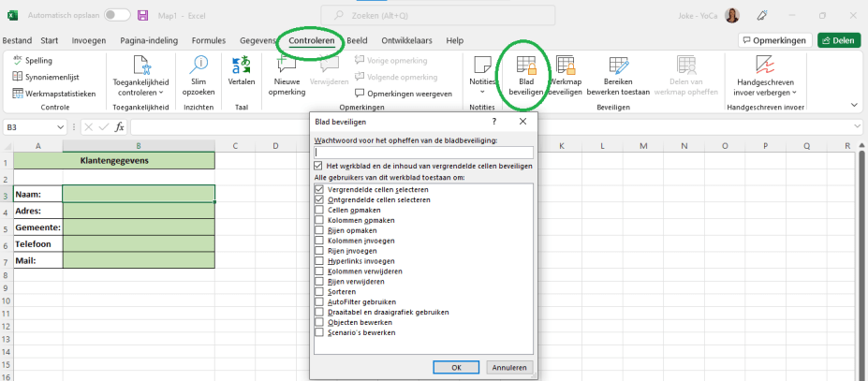Image resolution: width=868 pixels, height=381 pixels.
Task: Click the Opmerkingen button
Action: click(775, 40)
